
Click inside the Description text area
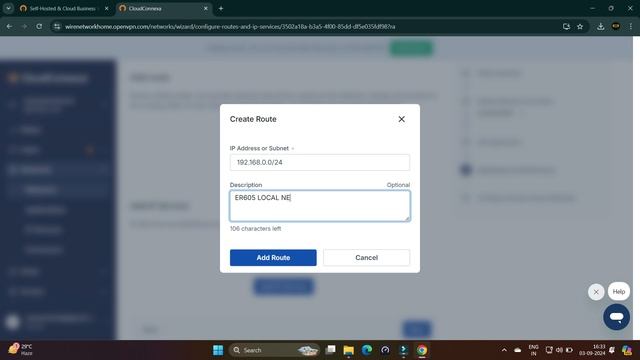[320, 206]
